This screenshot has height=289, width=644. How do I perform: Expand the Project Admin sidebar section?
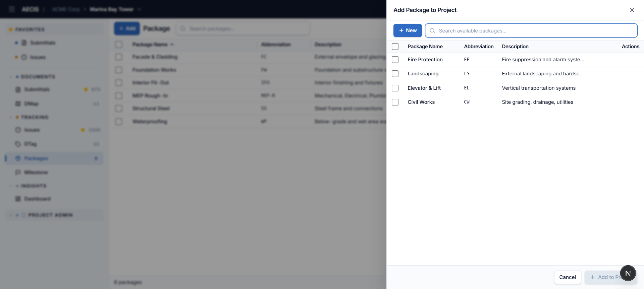(54, 215)
